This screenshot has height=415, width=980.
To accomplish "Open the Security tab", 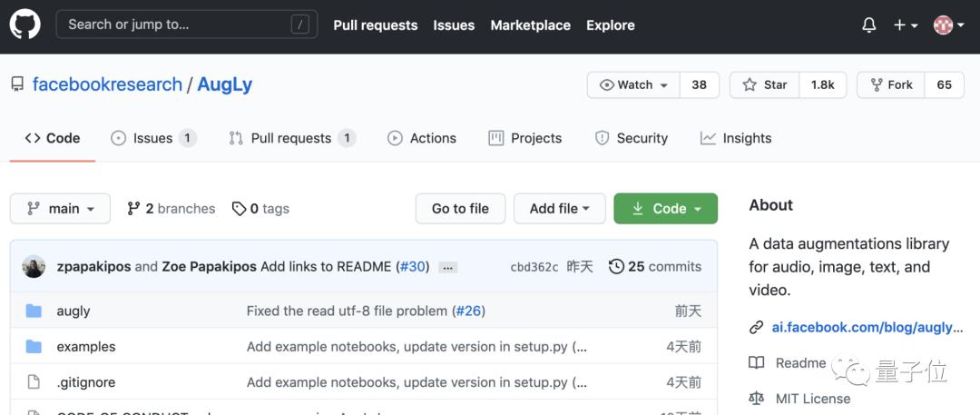I will (x=632, y=138).
